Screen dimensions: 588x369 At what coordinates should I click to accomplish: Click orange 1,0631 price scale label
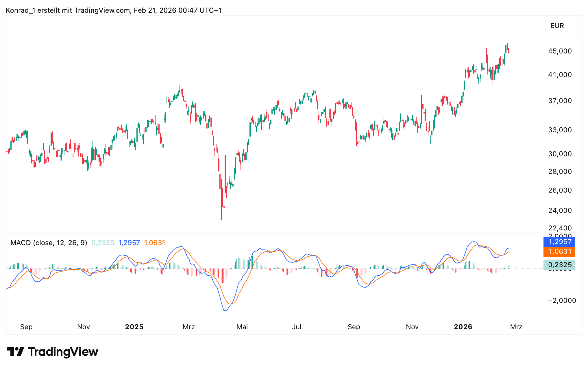click(x=559, y=252)
